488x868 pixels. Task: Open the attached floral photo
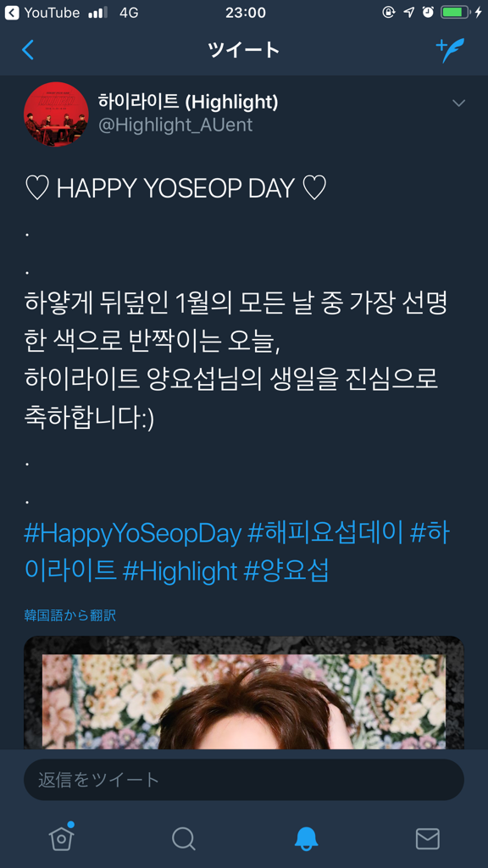pos(243,693)
